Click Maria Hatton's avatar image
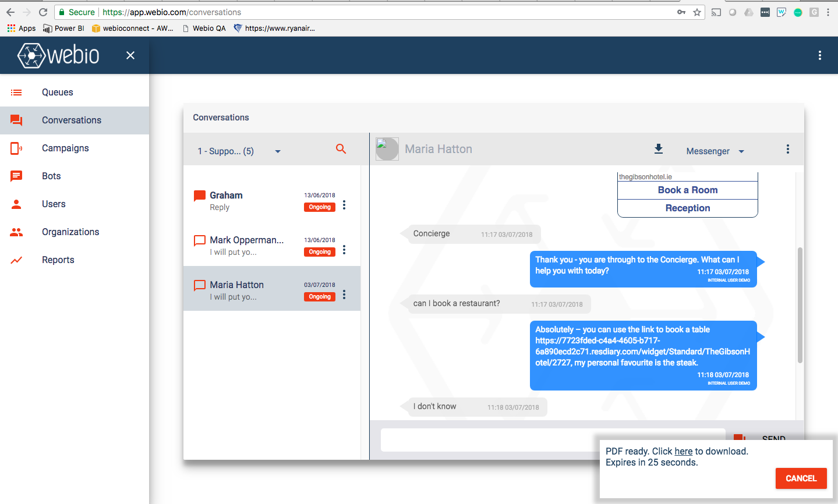This screenshot has width=838, height=504. point(387,149)
